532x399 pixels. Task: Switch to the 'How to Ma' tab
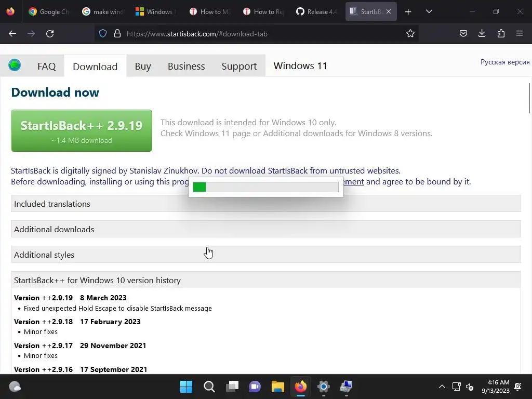pyautogui.click(x=210, y=11)
